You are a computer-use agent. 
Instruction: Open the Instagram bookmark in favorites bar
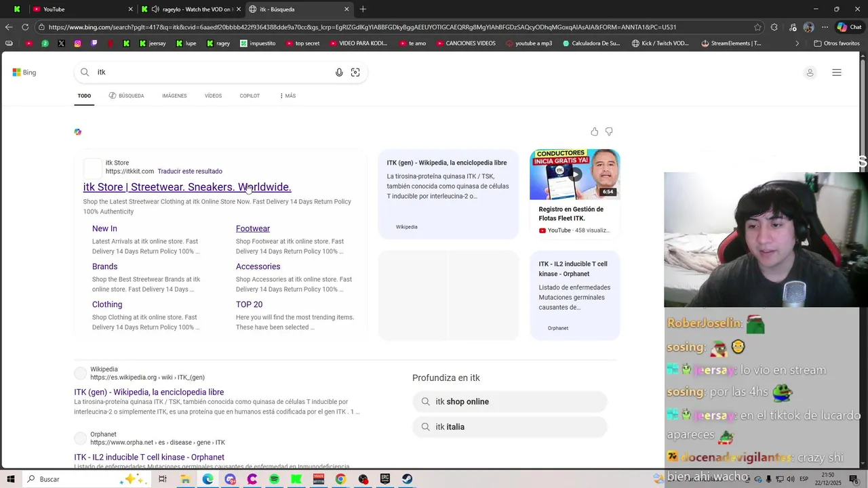pos(77,43)
